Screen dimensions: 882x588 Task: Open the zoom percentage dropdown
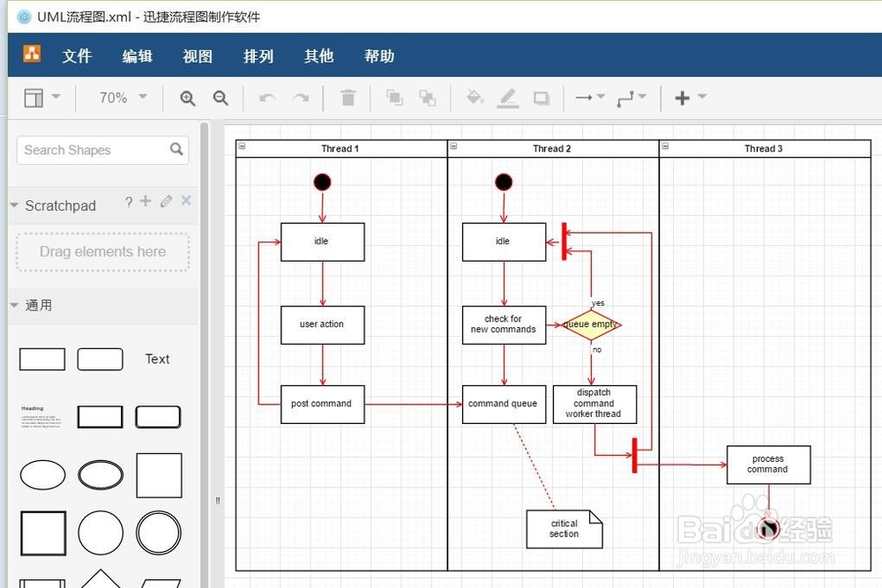tap(120, 98)
